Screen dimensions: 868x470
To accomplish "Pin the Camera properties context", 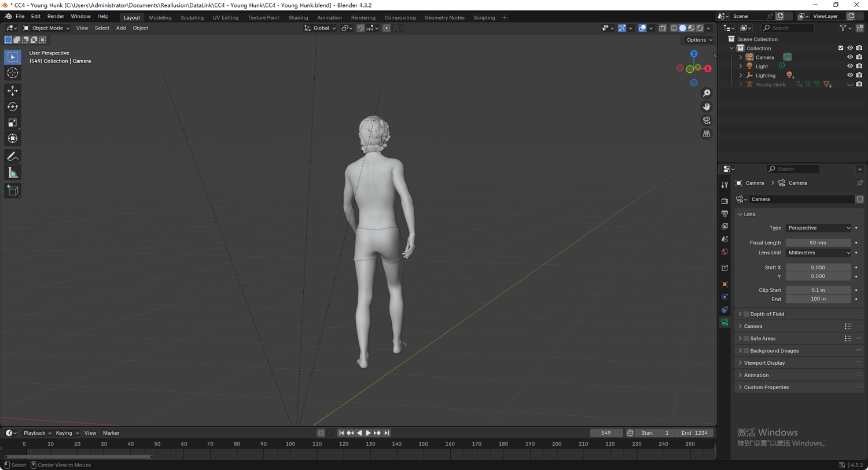I will tap(859, 183).
